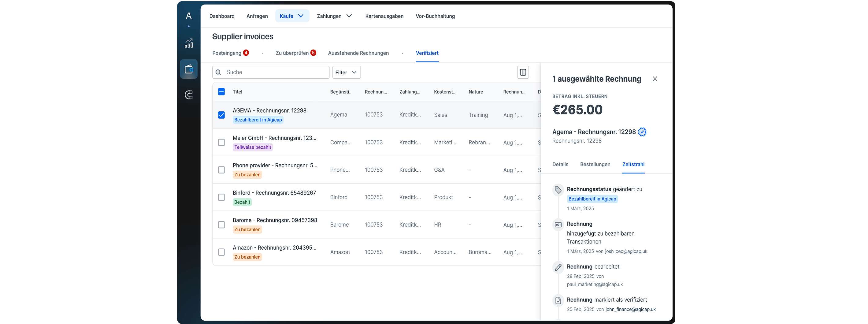
Task: Click the Bezahlt status badge on Binford row
Action: click(242, 202)
